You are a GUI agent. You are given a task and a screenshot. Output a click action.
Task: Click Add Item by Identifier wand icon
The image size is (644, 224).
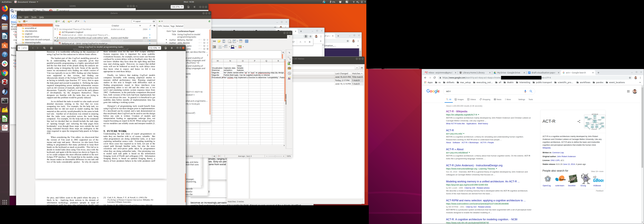pos(64,22)
